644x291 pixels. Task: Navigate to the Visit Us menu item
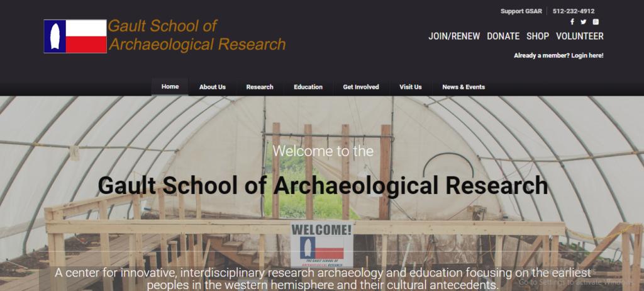tap(410, 87)
